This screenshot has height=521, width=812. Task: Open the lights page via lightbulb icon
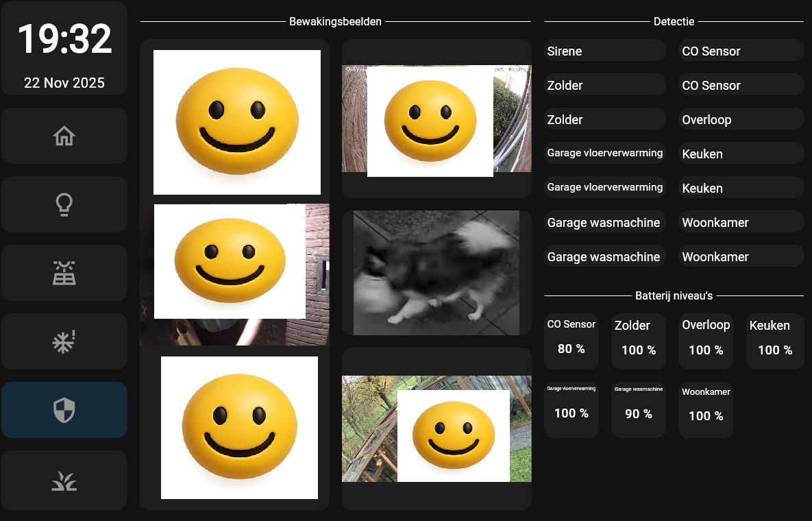point(64,204)
